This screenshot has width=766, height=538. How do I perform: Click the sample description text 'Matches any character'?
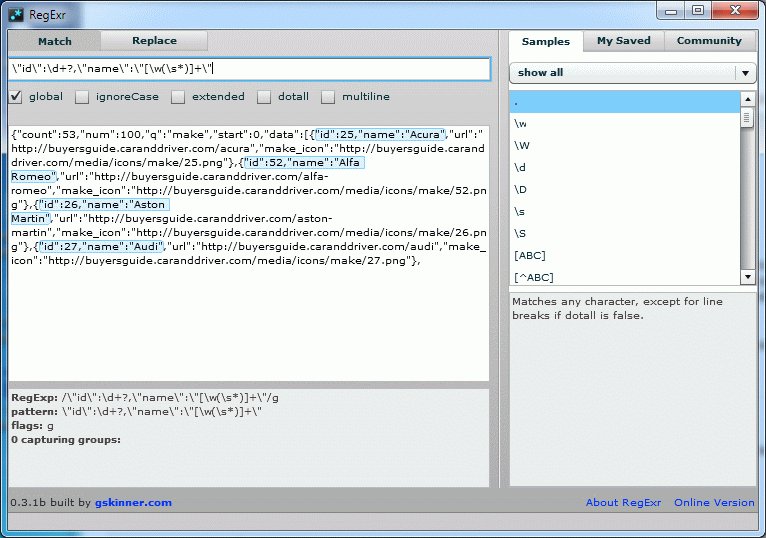(617, 308)
